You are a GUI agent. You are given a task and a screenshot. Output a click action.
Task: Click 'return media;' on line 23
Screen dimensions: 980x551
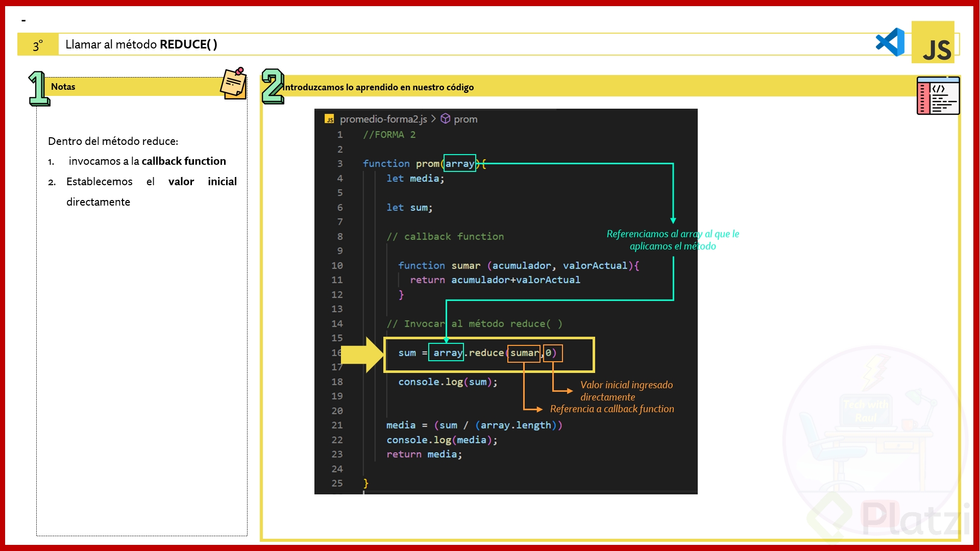424,455
